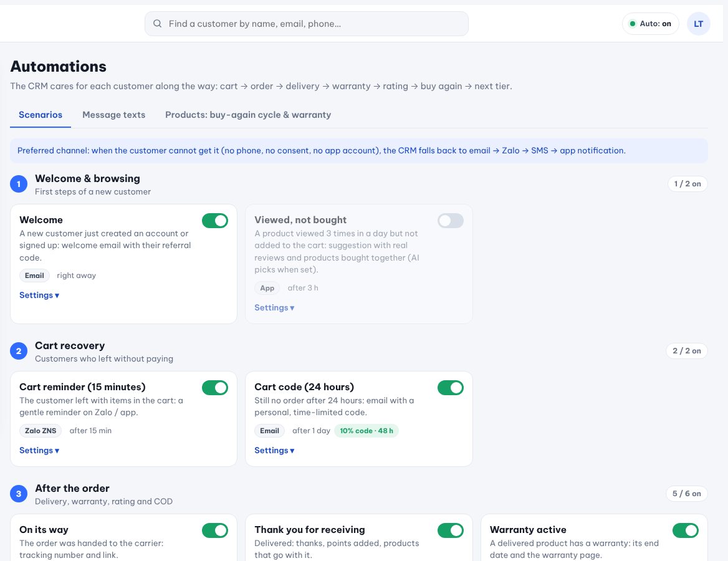The image size is (728, 561).
Task: Click the step 3 After the order badge
Action: [x=19, y=494]
